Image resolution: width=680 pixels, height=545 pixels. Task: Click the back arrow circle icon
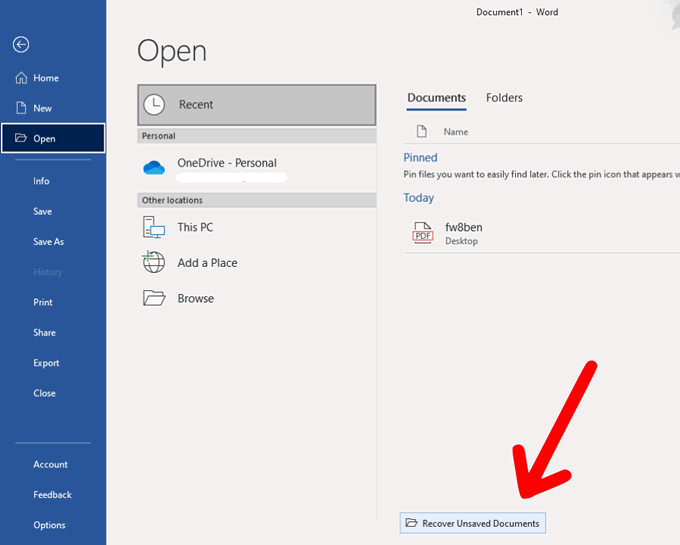click(x=21, y=44)
